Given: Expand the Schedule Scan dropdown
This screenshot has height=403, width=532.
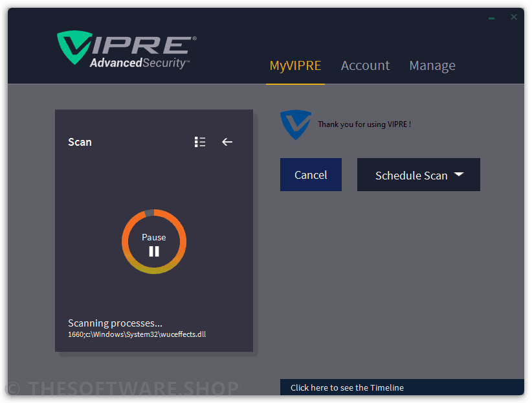Looking at the screenshot, I should 418,175.
